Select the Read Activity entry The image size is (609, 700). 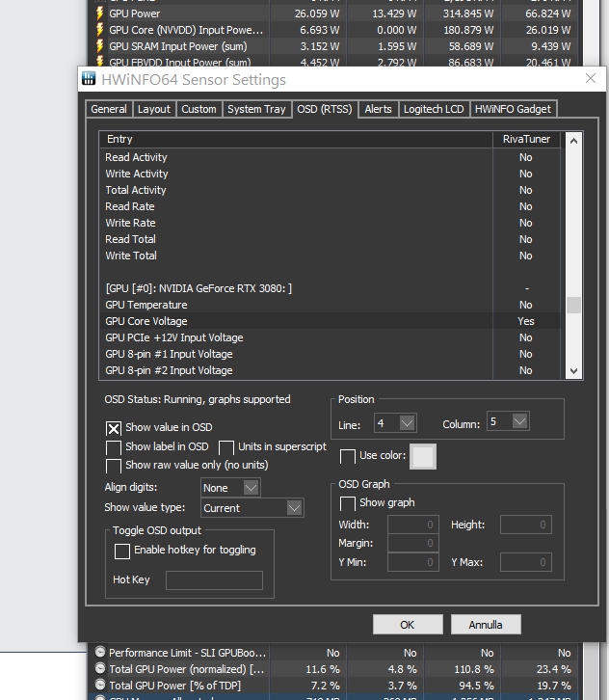pyautogui.click(x=331, y=157)
